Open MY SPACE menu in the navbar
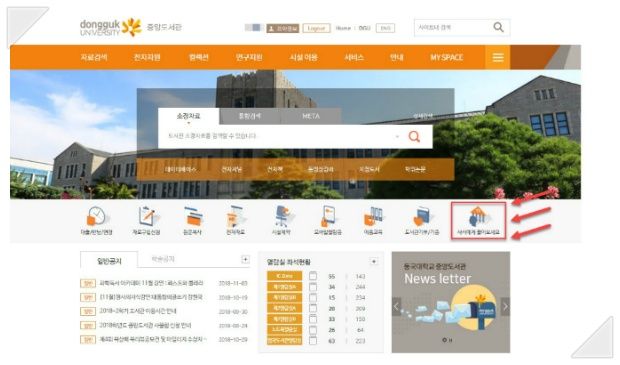Image resolution: width=620 pixels, height=365 pixels. point(446,58)
